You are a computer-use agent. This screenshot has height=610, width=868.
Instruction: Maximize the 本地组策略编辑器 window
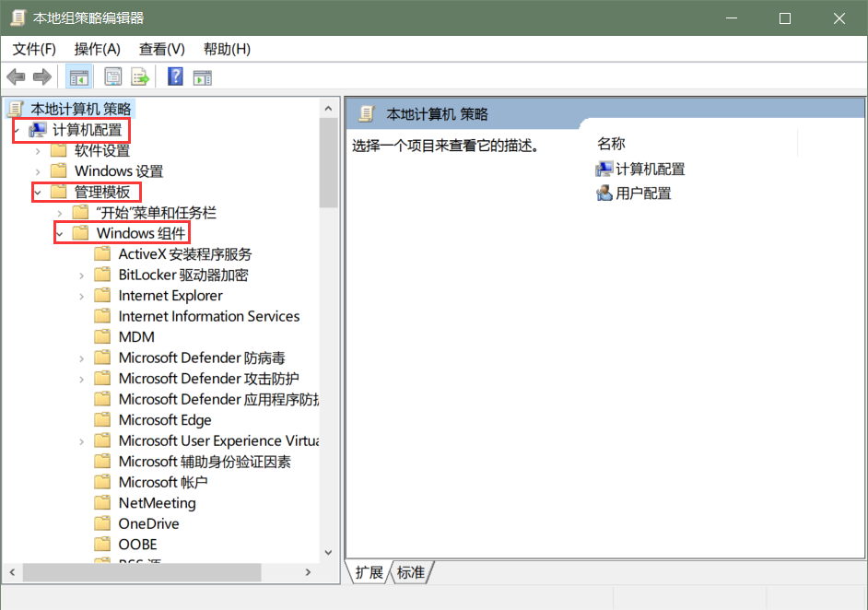[x=784, y=18]
